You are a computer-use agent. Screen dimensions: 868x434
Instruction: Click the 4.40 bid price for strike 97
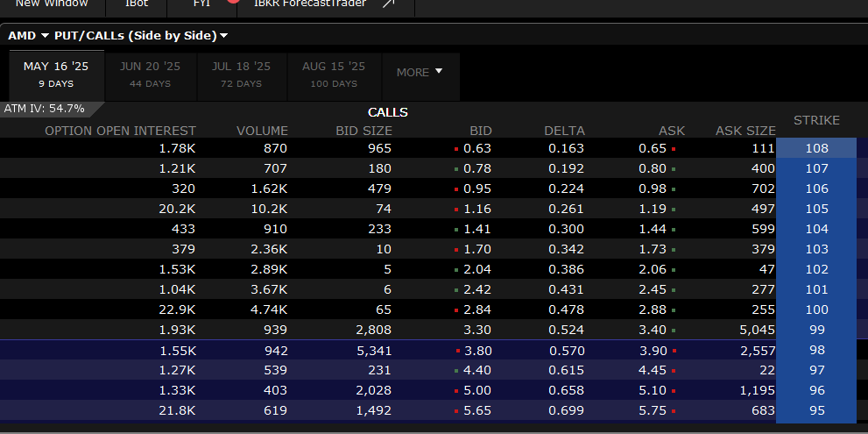coord(477,370)
